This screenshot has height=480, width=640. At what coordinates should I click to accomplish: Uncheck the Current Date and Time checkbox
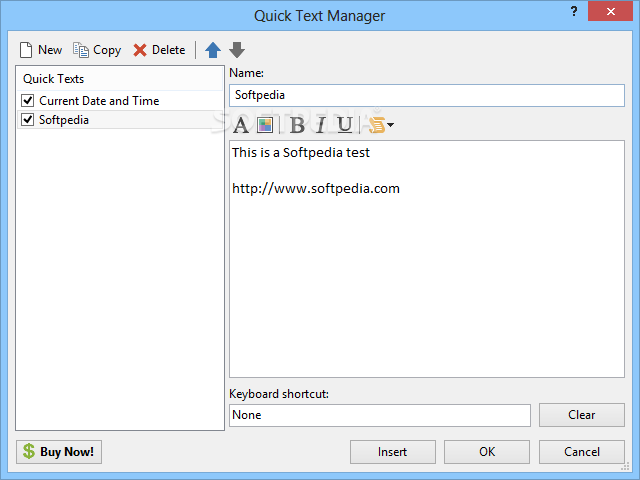(28, 100)
